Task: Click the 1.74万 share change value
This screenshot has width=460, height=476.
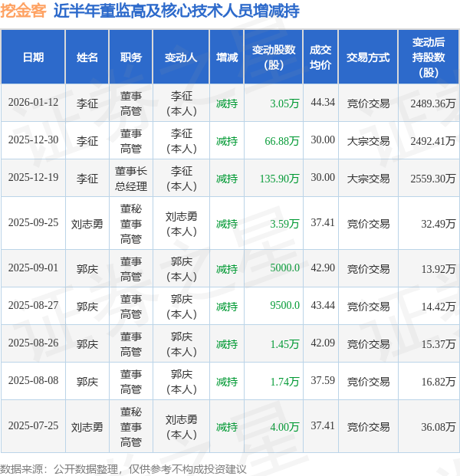Action: click(284, 382)
